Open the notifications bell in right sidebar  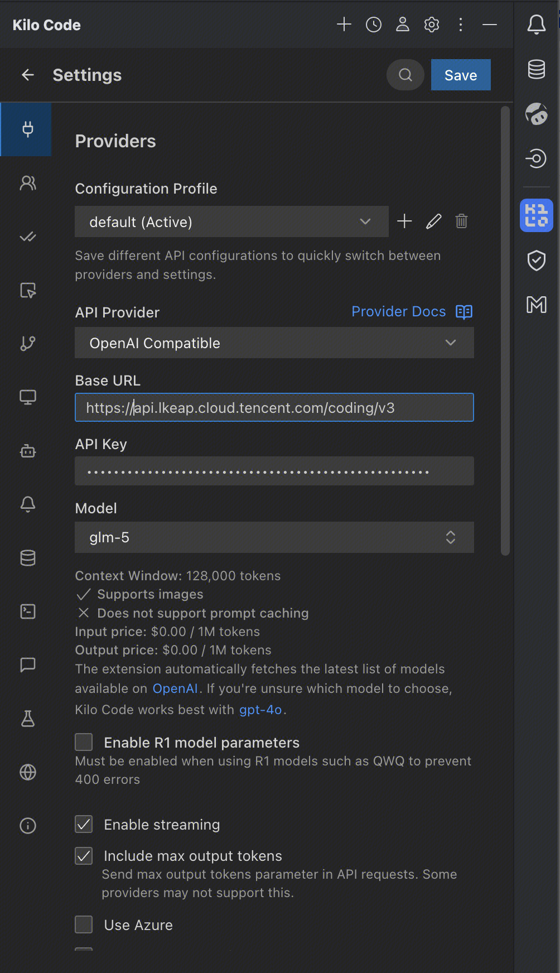coord(537,25)
